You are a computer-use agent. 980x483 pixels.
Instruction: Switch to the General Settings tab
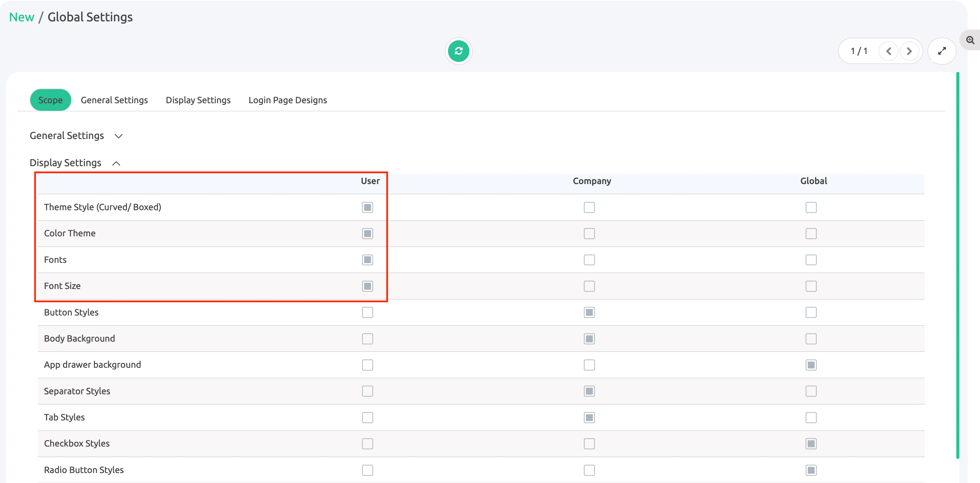[114, 100]
